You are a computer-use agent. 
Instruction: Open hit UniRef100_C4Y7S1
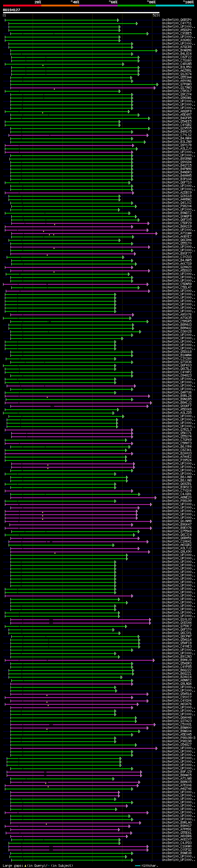coord(177,23)
